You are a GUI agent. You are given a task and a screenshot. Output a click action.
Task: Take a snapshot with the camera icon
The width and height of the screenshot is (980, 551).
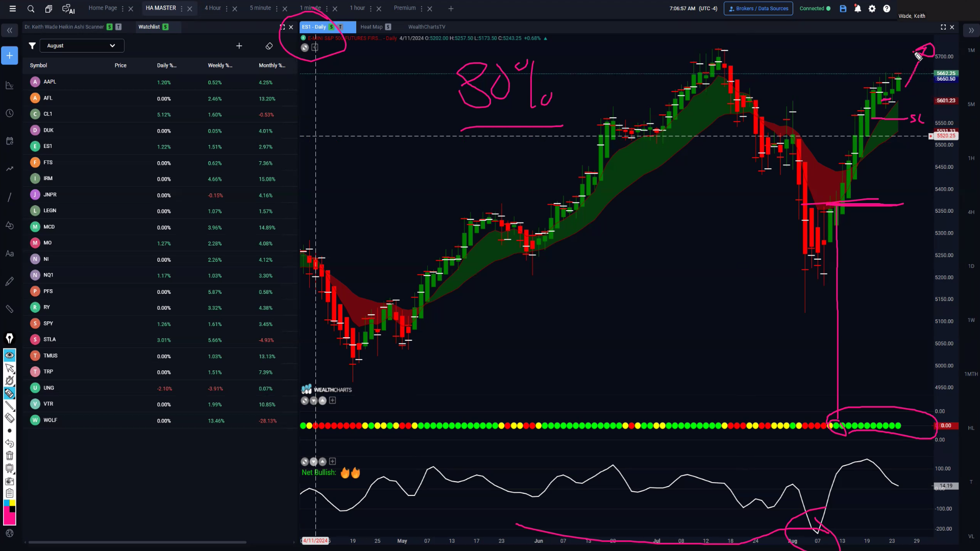point(10,481)
